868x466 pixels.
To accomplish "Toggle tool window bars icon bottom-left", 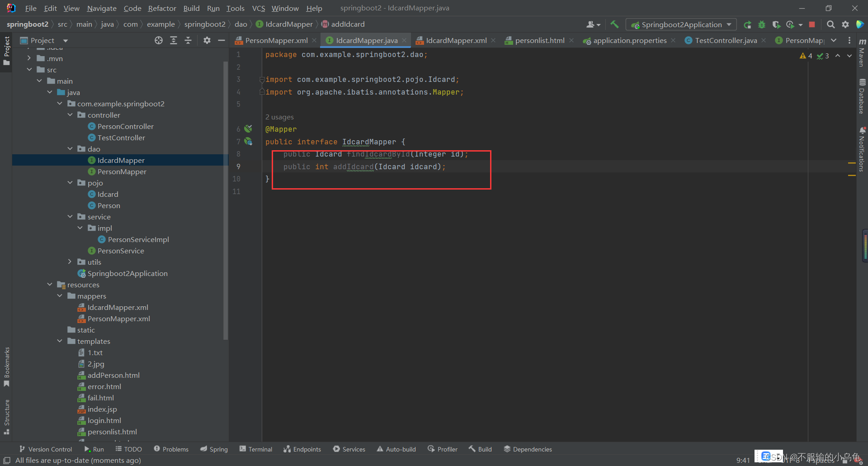I will [x=7, y=460].
